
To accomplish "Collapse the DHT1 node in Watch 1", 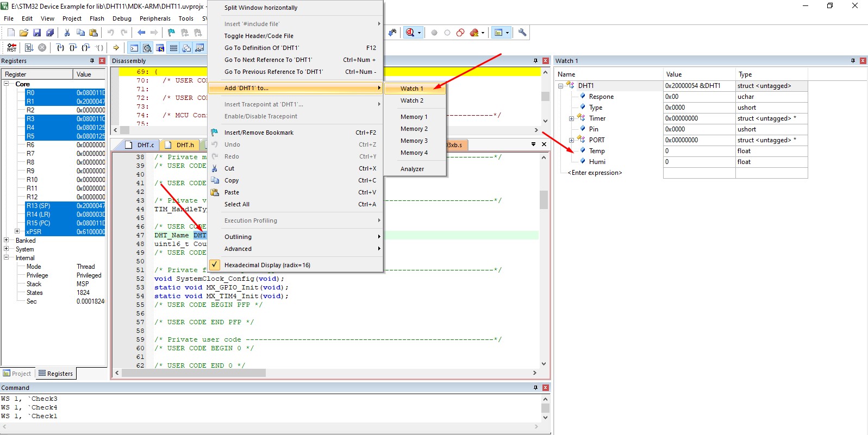I will (560, 86).
